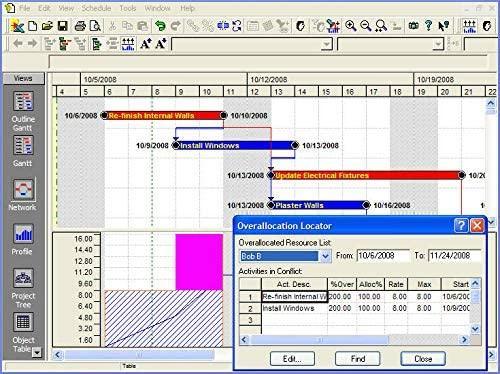Open the Schedule menu

[96, 8]
